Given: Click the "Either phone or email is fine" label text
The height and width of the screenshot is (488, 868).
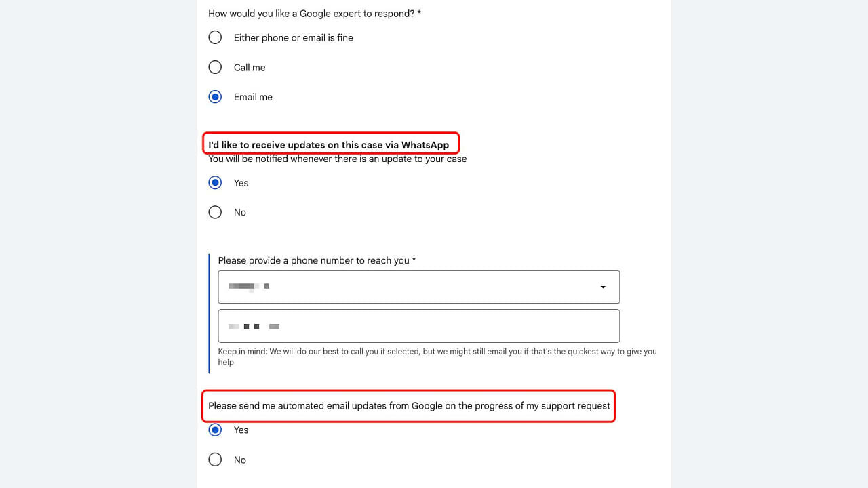Looking at the screenshot, I should (x=293, y=38).
